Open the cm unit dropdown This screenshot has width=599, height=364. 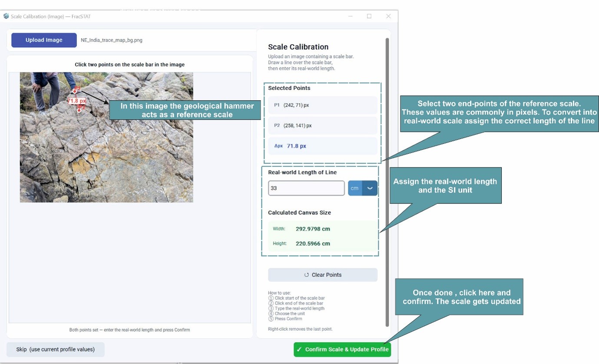(x=363, y=188)
